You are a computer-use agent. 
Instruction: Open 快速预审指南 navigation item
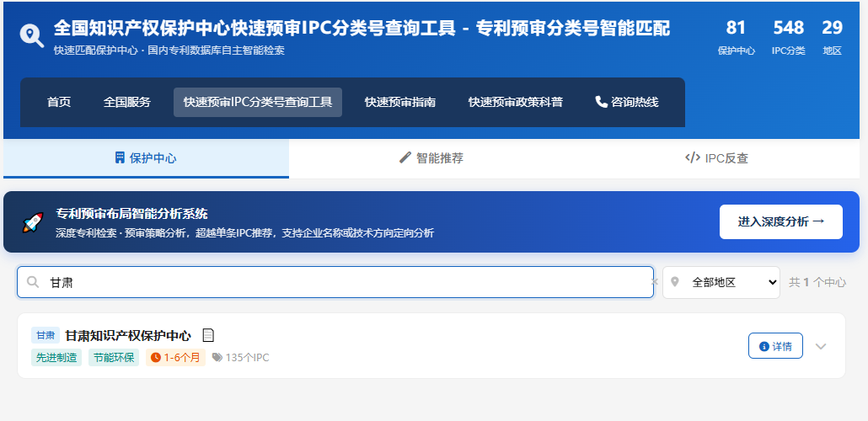point(400,103)
